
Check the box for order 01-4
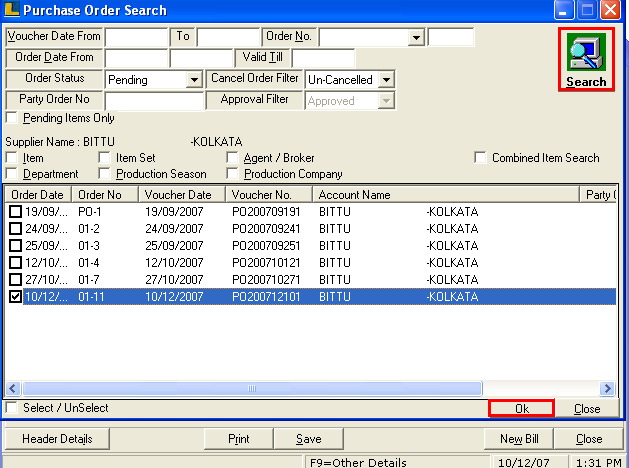click(x=15, y=263)
